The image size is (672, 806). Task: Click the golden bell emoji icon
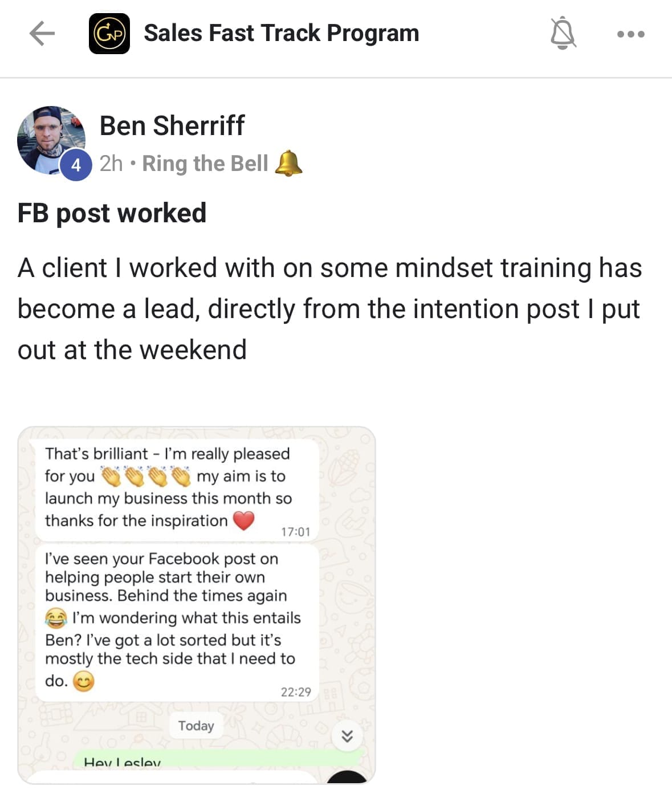[x=288, y=164]
